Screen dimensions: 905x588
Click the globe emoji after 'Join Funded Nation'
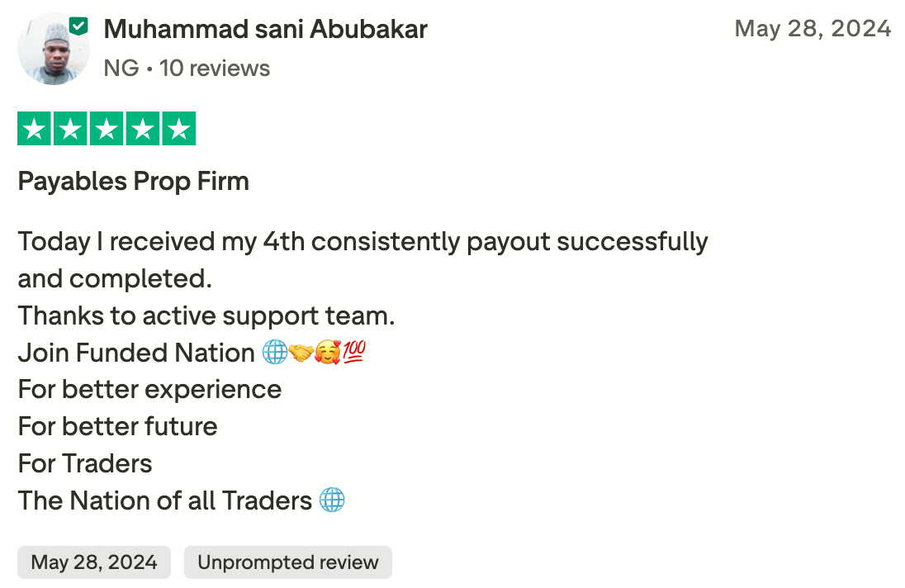275,353
